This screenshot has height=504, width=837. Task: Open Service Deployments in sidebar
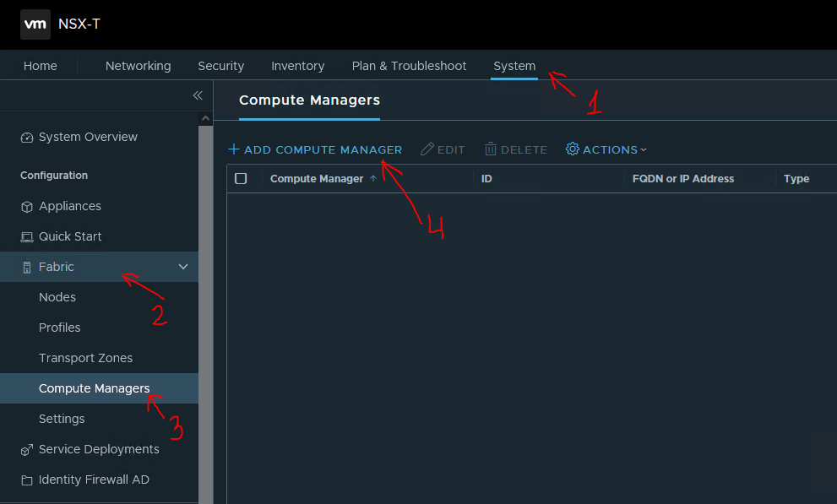click(99, 449)
